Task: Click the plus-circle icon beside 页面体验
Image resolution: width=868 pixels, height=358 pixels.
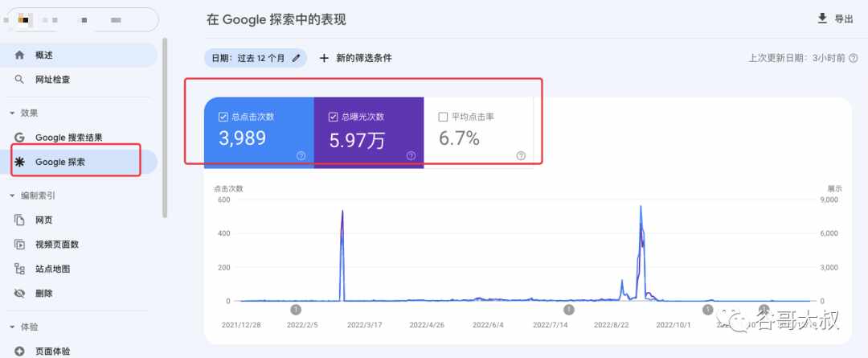Action: point(19,351)
